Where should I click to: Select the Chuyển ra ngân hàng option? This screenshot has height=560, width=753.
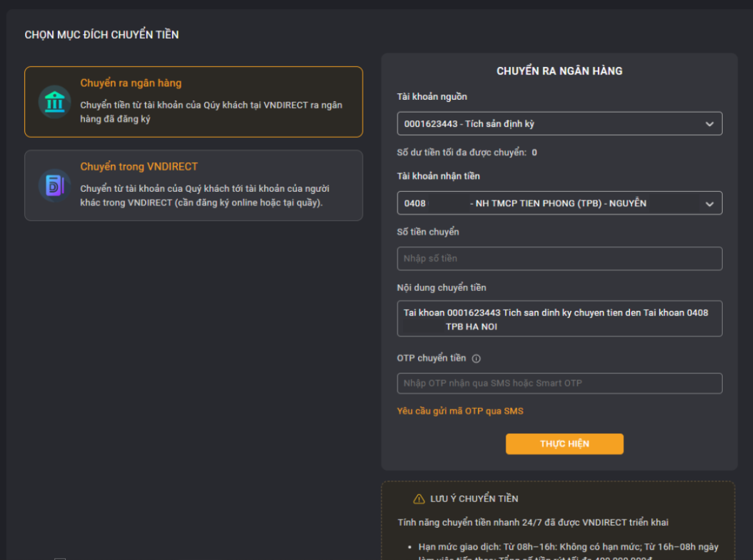tap(193, 102)
